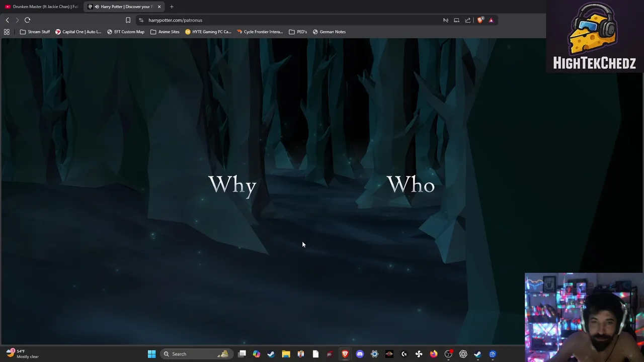Switch to the Drunken Master YouTube tab

[x=41, y=7]
